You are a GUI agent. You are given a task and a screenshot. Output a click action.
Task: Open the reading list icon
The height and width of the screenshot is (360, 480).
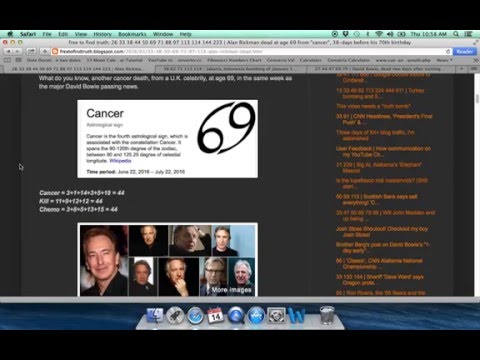7,60
